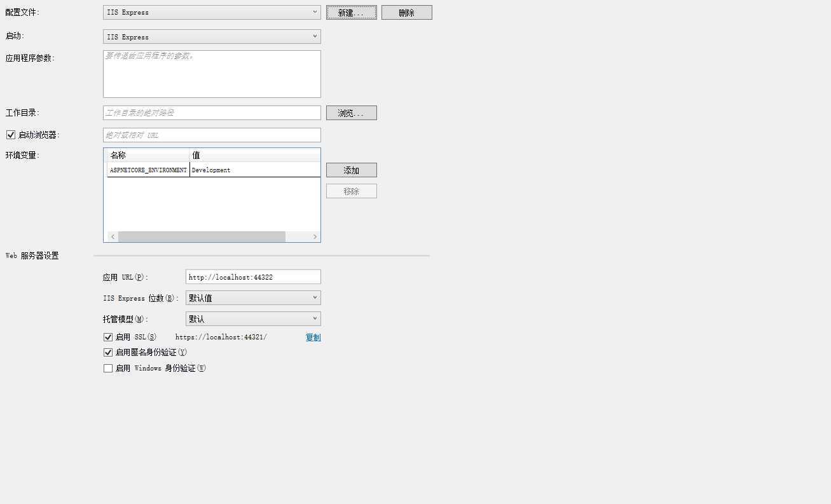Click the 新建... button
This screenshot has height=504, width=831.
coord(352,12)
